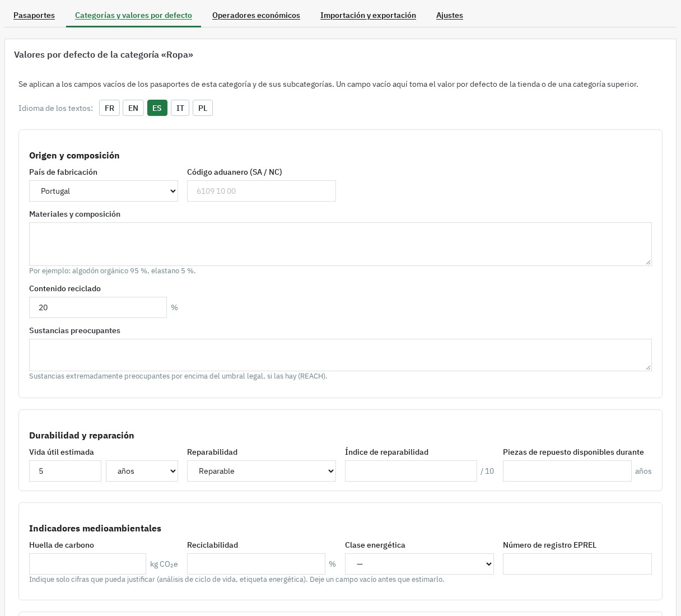Focus the Código aduanero input field

click(x=262, y=191)
